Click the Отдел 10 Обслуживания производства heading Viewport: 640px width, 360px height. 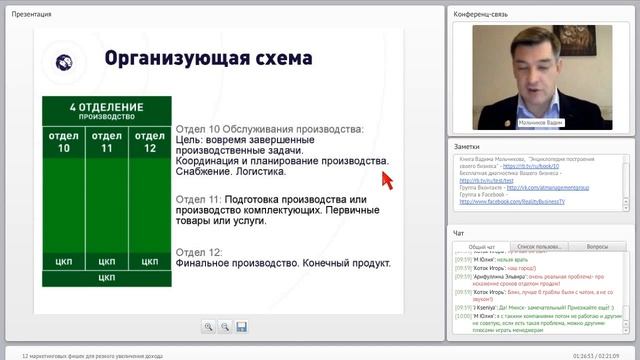tap(269, 129)
